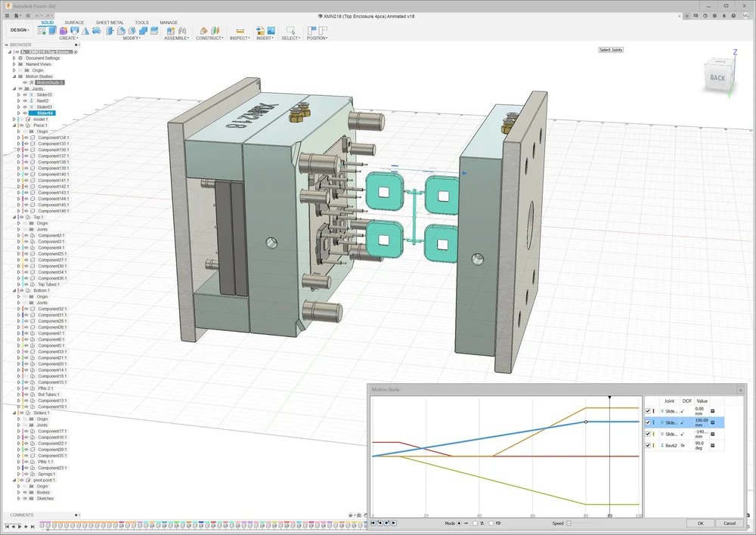Click the Press Pull icon in Modify

[x=111, y=31]
